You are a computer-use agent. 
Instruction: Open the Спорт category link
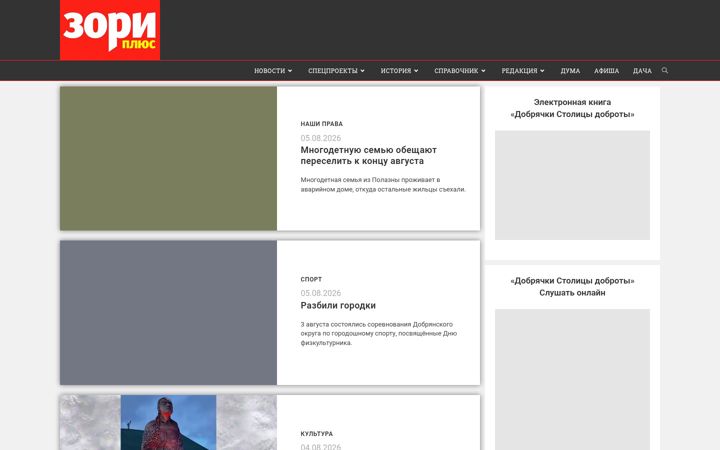(x=311, y=279)
